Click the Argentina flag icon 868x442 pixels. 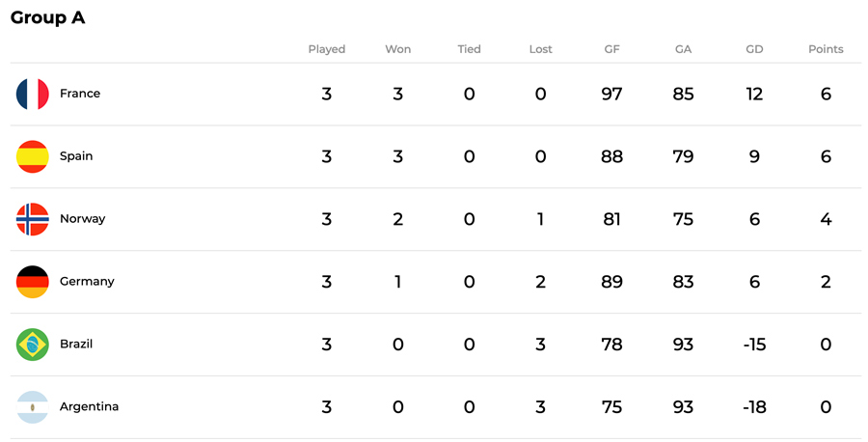click(x=33, y=406)
